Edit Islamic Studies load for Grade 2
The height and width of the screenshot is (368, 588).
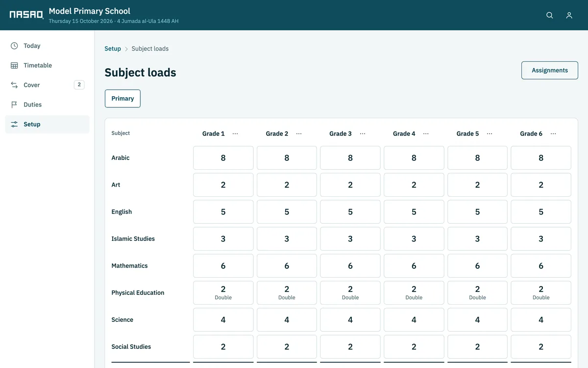[x=287, y=239]
